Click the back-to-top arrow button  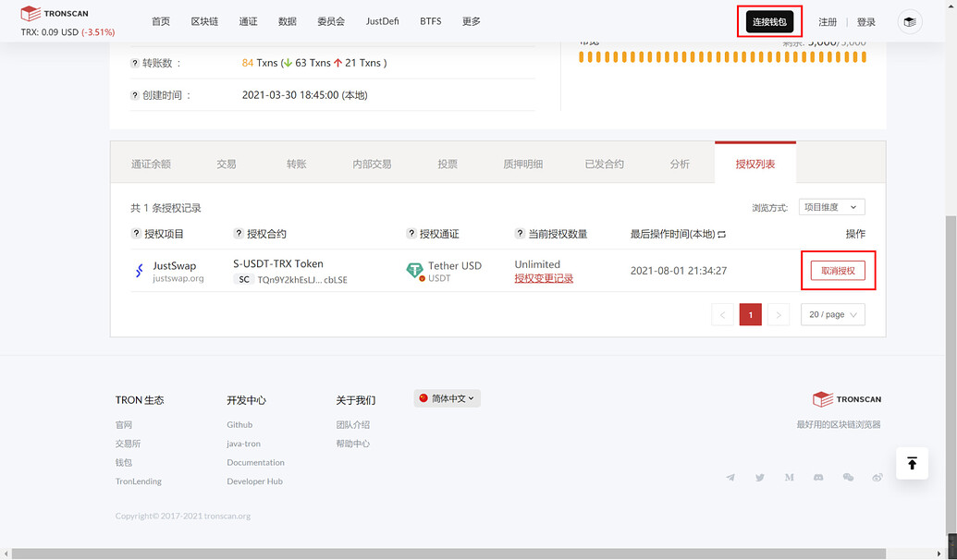pos(912,463)
